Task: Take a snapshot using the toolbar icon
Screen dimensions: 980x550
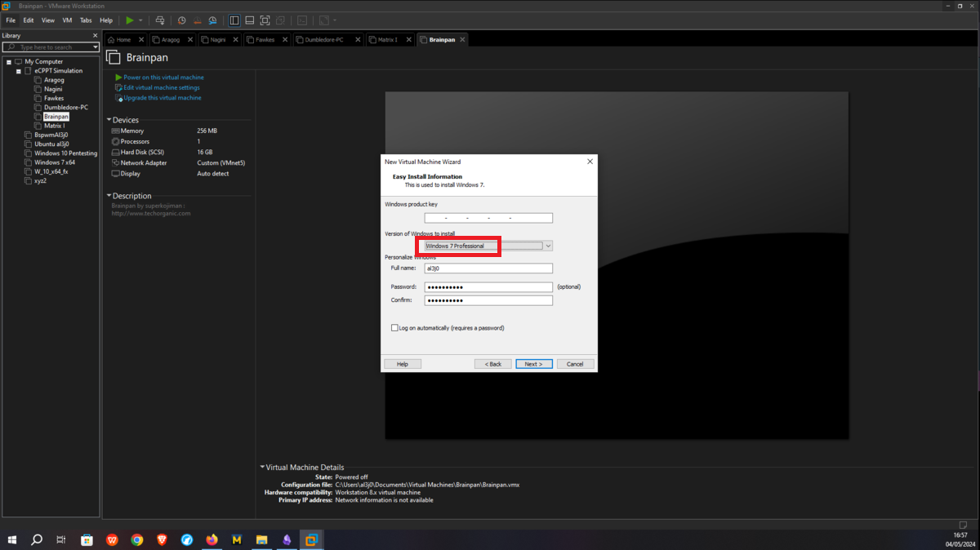Action: click(181, 20)
